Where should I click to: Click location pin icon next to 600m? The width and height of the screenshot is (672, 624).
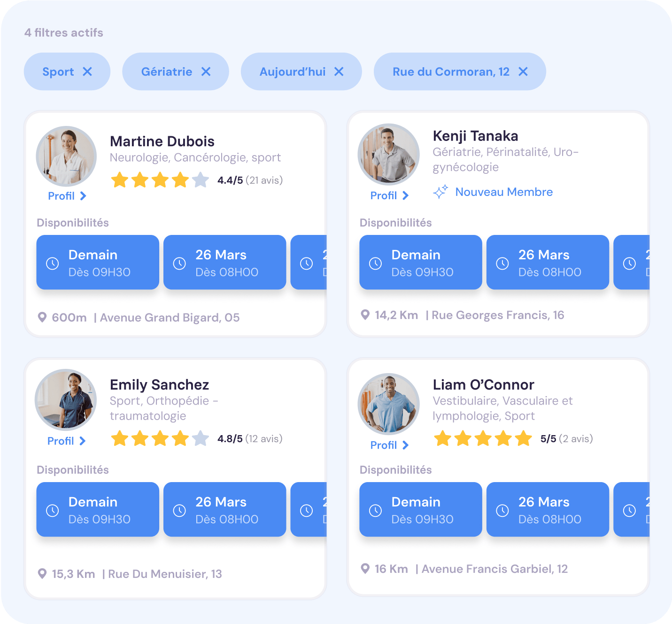pos(42,318)
